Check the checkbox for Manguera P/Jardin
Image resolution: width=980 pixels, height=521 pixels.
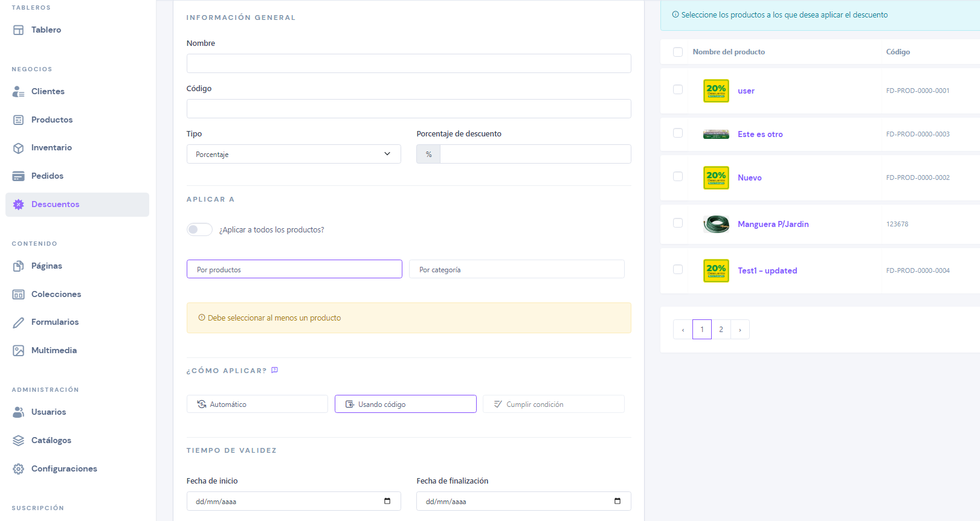tap(678, 223)
